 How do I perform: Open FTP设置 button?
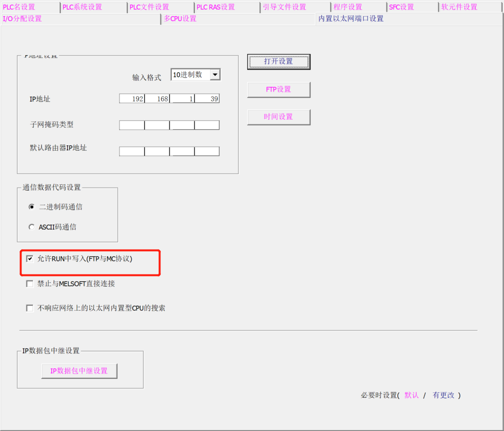[278, 90]
